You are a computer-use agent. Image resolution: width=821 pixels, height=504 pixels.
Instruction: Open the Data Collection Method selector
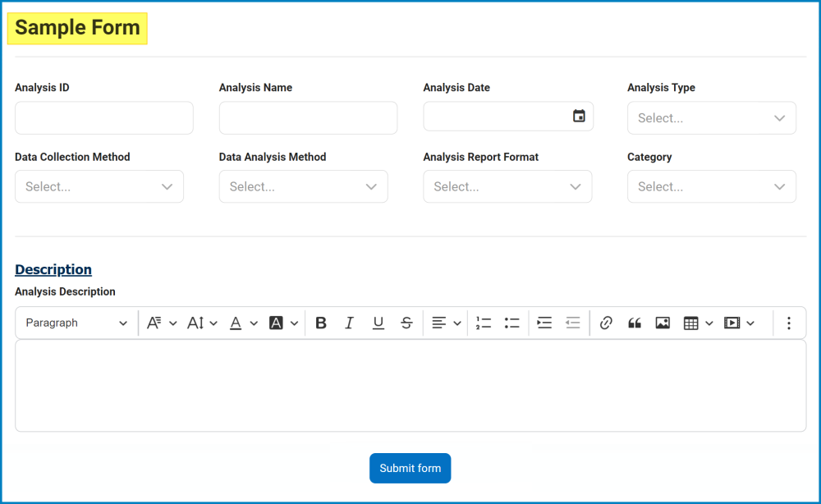(x=99, y=186)
